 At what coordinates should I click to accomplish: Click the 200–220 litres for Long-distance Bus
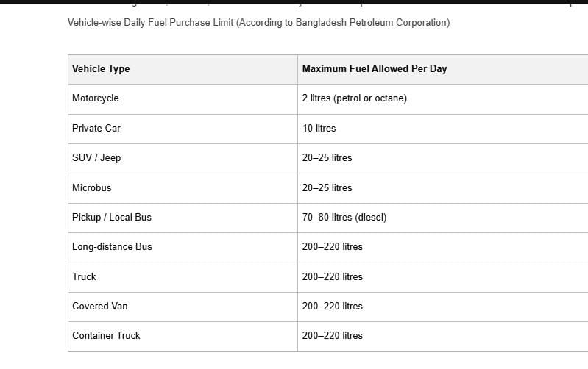point(332,246)
